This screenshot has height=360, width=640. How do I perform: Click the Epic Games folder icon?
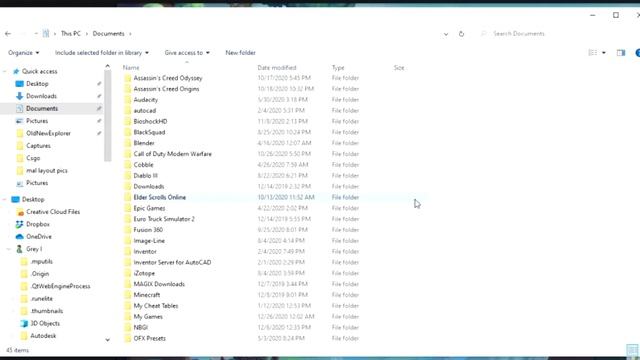pos(128,208)
